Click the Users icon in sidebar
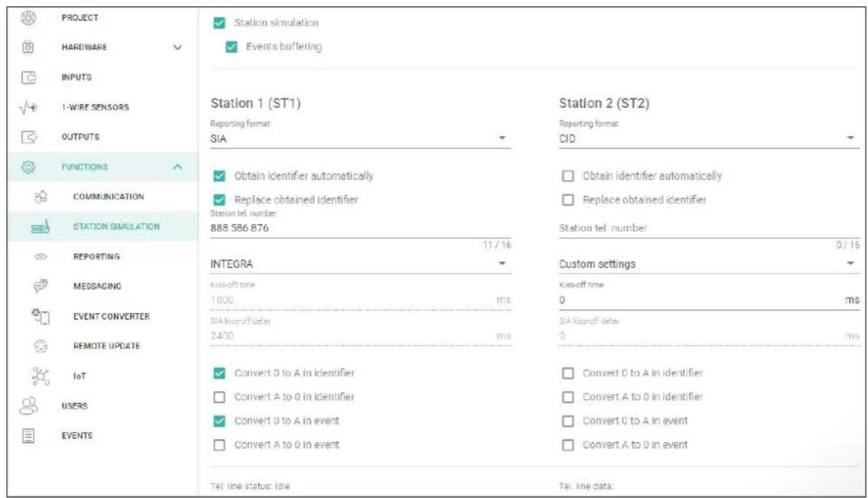The height and width of the screenshot is (498, 868). pos(29,405)
